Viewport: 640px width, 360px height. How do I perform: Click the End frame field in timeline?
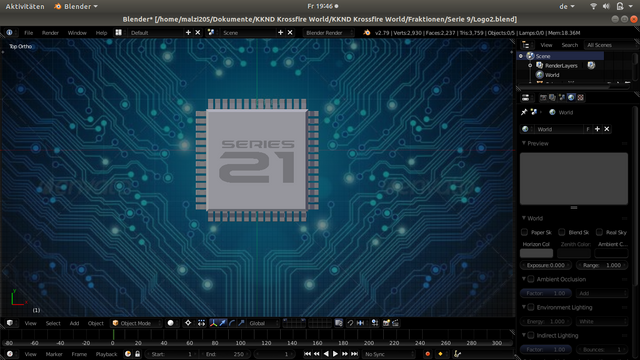(x=225, y=354)
